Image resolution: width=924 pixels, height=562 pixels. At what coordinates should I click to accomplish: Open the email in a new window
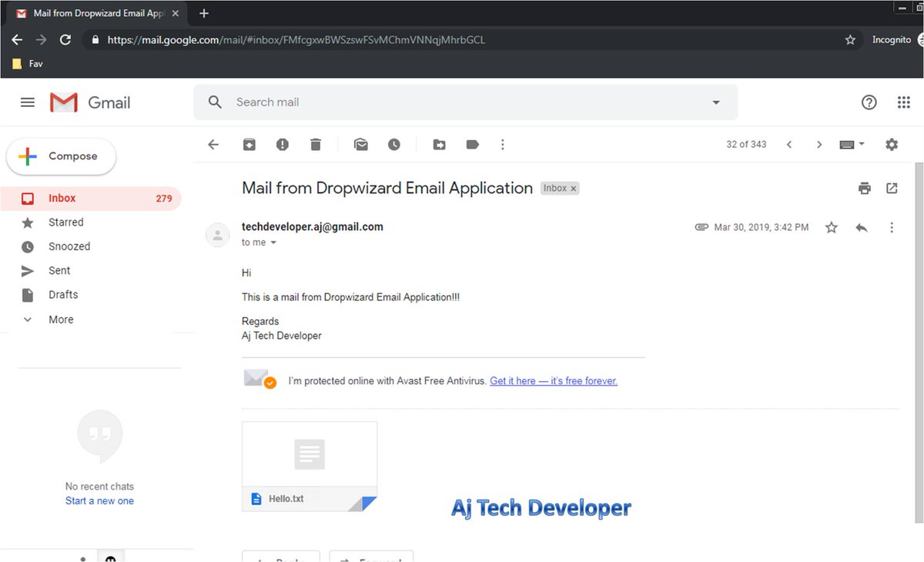892,188
